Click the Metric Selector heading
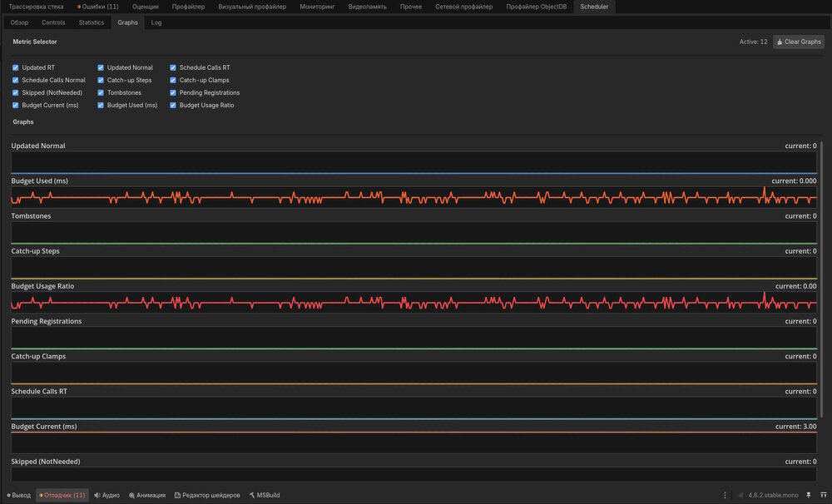This screenshot has width=832, height=504. (34, 42)
